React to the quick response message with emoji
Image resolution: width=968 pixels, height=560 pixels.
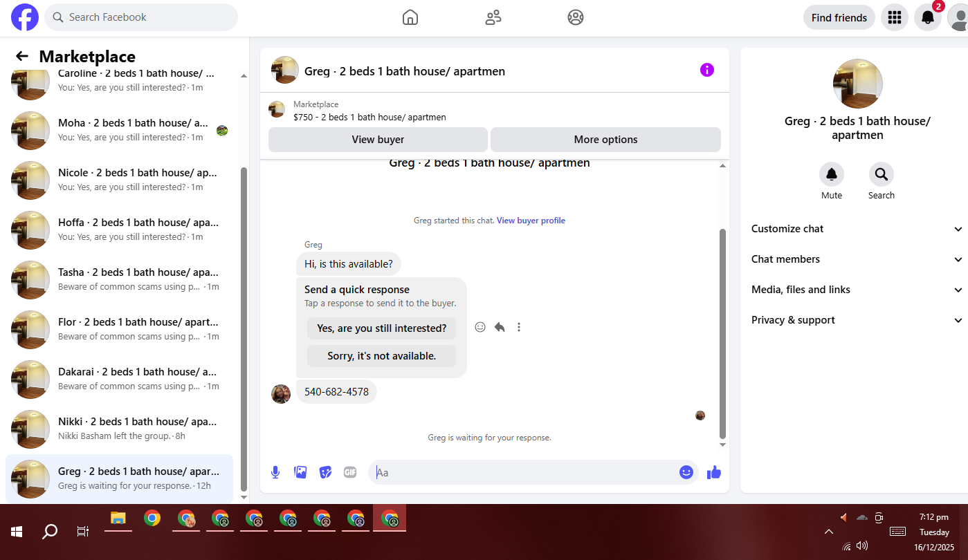(x=480, y=327)
